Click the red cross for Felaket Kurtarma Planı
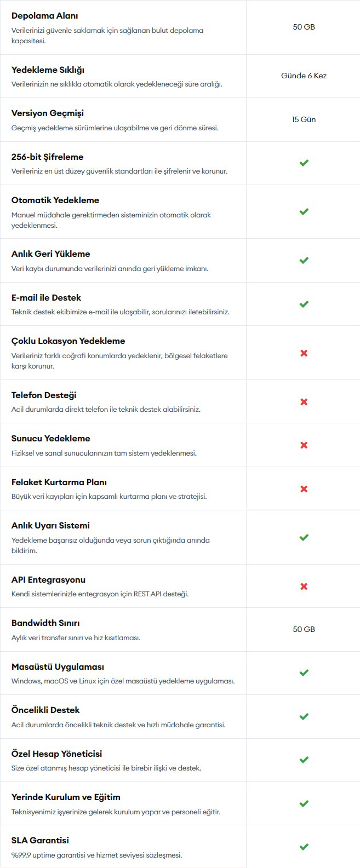This screenshot has height=868, width=360. [x=304, y=488]
